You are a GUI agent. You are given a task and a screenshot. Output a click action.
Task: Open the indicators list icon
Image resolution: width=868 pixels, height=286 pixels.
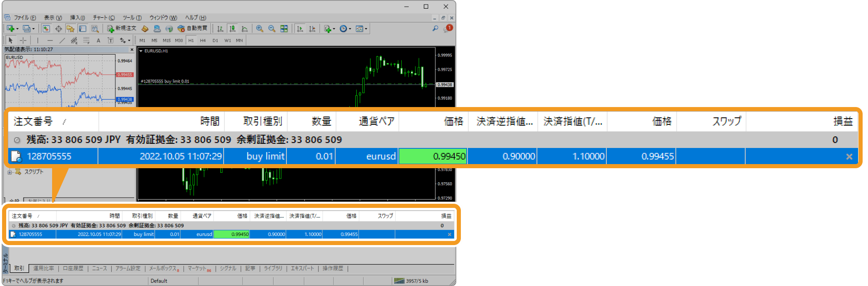(x=327, y=29)
